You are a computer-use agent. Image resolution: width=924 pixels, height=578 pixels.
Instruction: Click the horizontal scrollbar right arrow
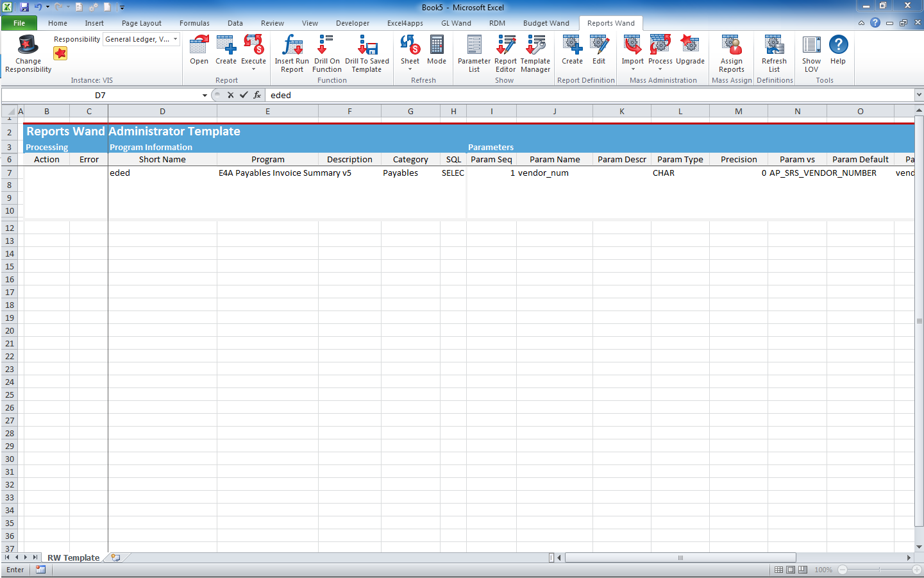909,557
